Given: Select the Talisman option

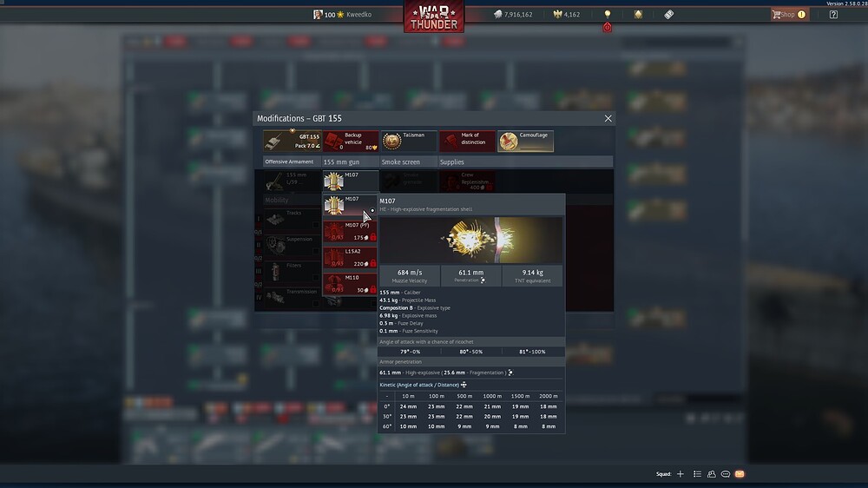Looking at the screenshot, I should (409, 141).
